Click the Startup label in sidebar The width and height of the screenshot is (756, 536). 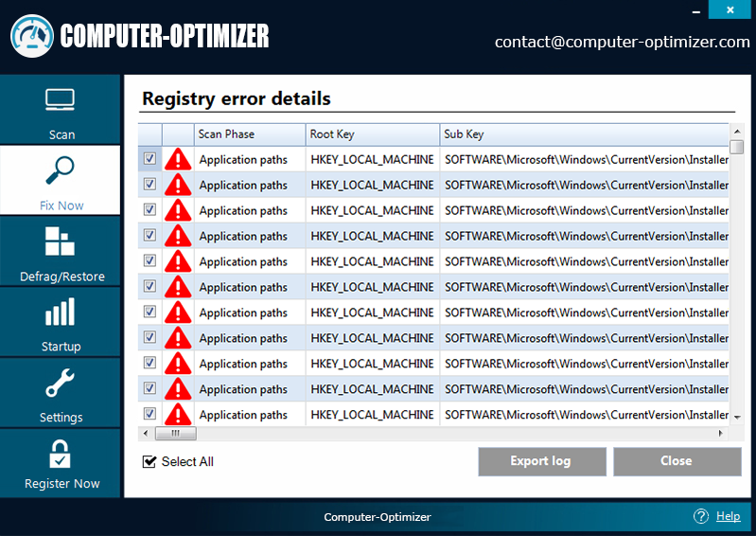point(61,347)
